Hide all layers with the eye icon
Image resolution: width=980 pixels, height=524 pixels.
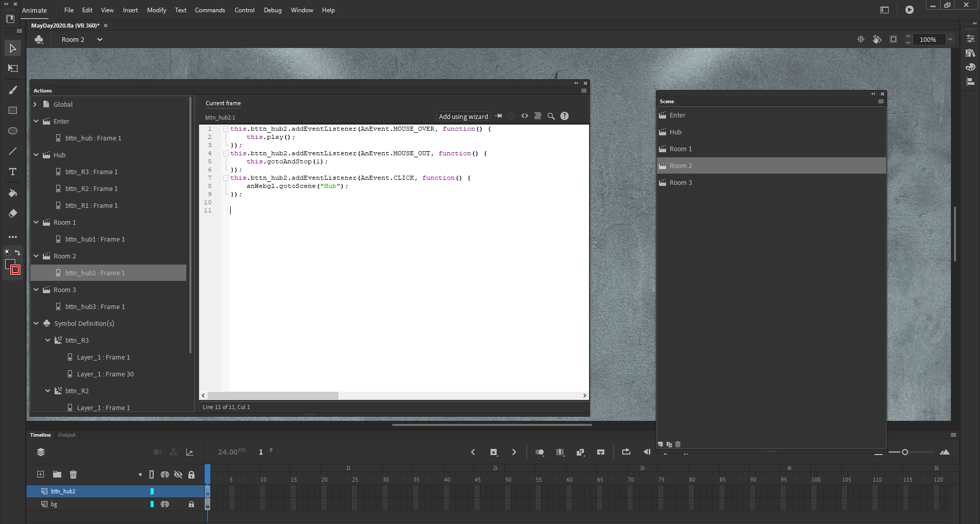(178, 474)
